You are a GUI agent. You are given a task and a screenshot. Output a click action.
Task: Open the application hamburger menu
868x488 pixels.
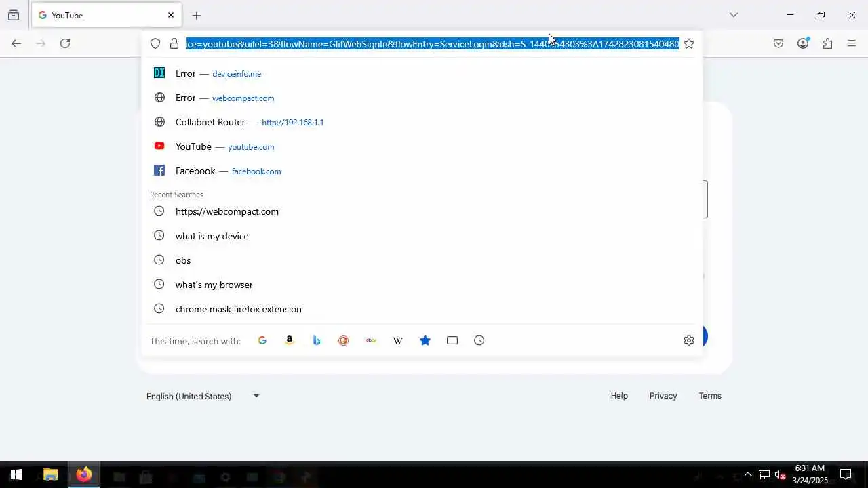[x=852, y=43]
